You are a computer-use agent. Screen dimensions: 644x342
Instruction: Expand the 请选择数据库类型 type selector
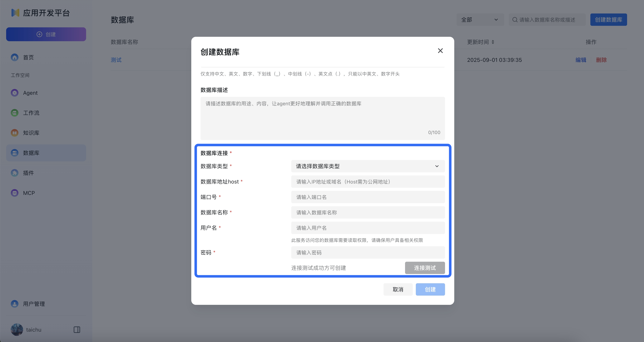tap(368, 166)
